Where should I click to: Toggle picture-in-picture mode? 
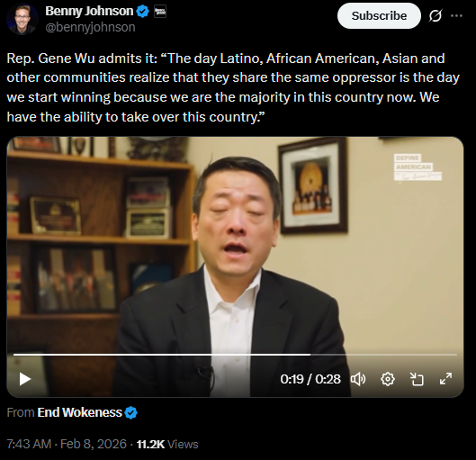pyautogui.click(x=417, y=379)
